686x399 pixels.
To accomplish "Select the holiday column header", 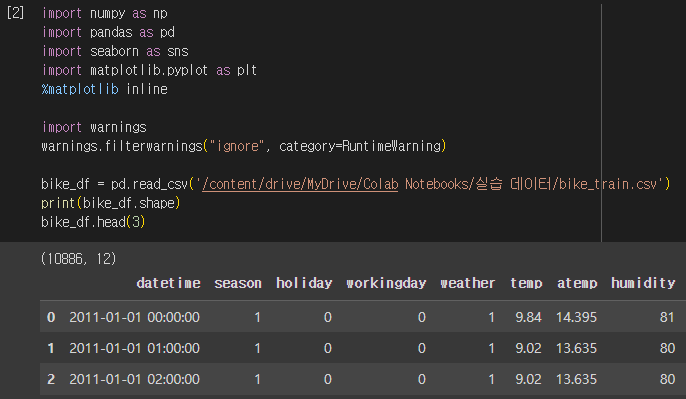I will (x=304, y=283).
